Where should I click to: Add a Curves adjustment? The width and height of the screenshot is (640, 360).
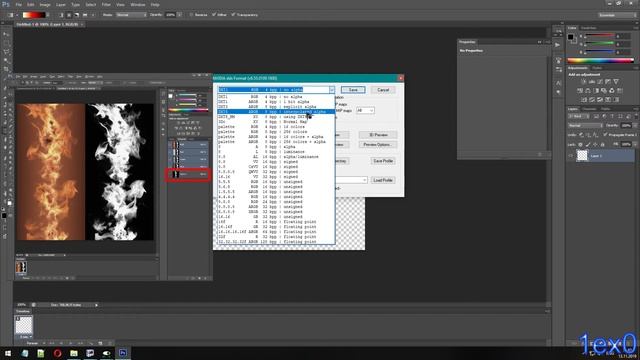pos(600,82)
